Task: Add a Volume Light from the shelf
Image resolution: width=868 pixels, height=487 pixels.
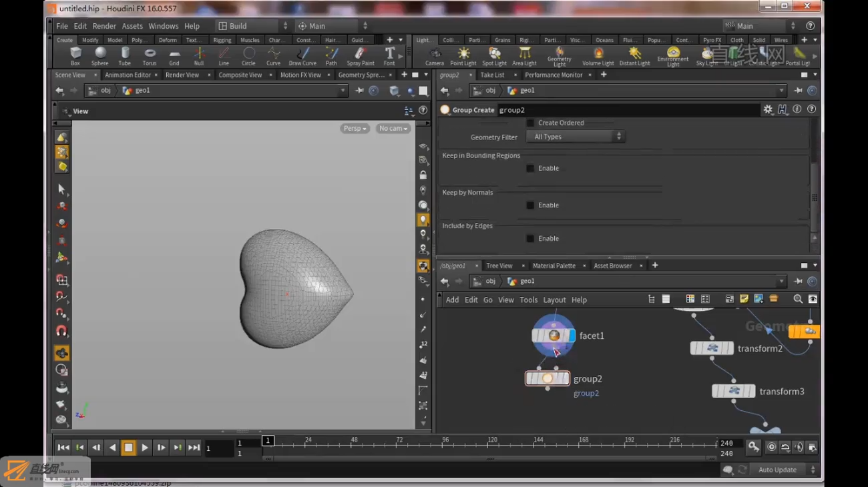Action: point(598,57)
